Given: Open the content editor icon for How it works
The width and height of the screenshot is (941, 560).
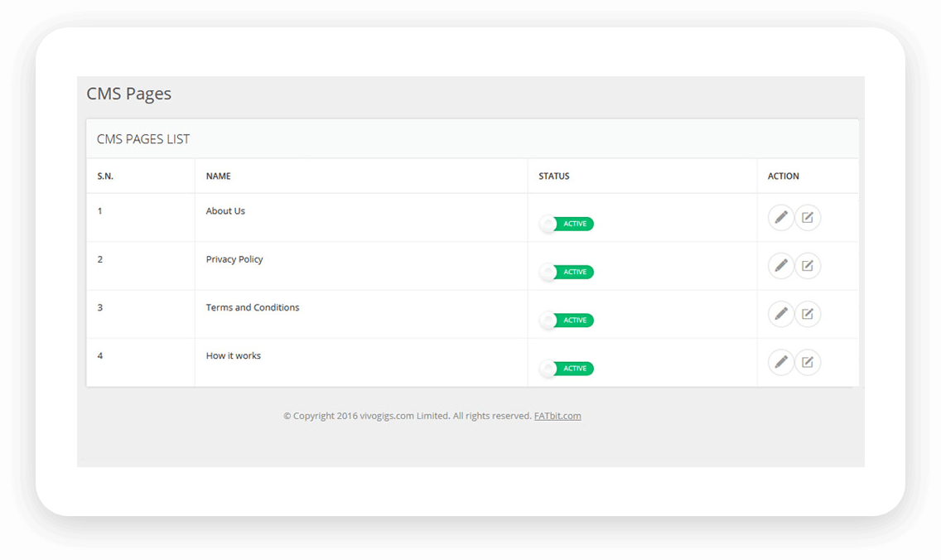Looking at the screenshot, I should (x=808, y=362).
